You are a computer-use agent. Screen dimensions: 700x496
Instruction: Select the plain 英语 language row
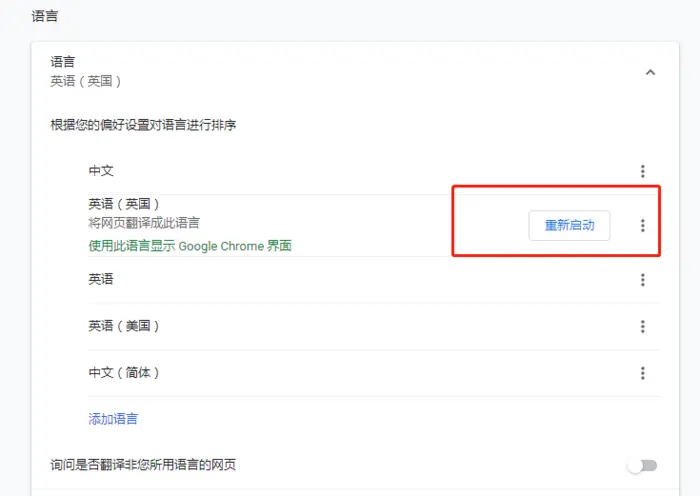[101, 279]
